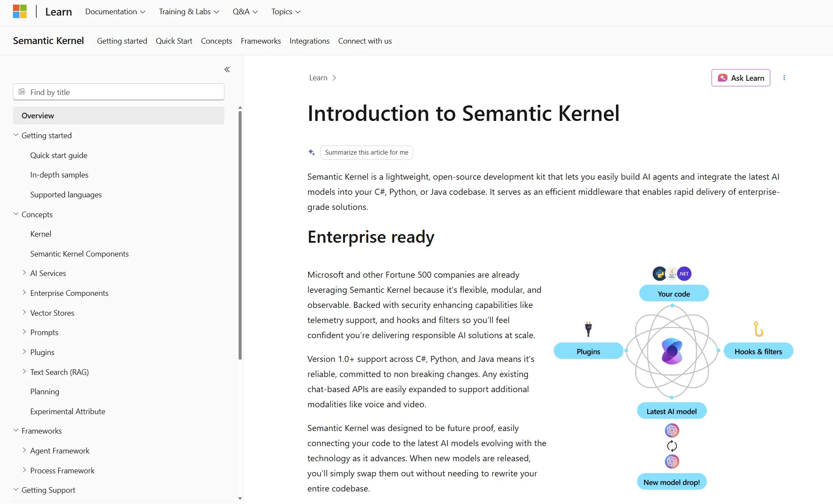Screen dimensions: 833x504
Task: Expand the AI Services tree node
Action: pos(24,273)
